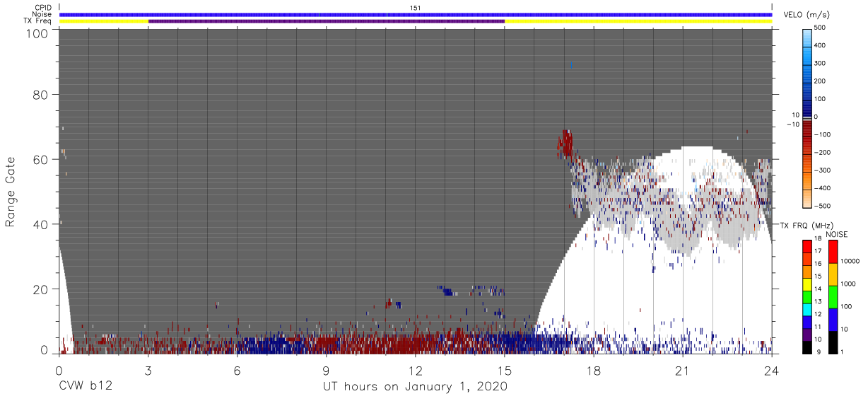The image size is (868, 401).
Task: Click the 3 tick on UT hours axis
Action: 148,371
